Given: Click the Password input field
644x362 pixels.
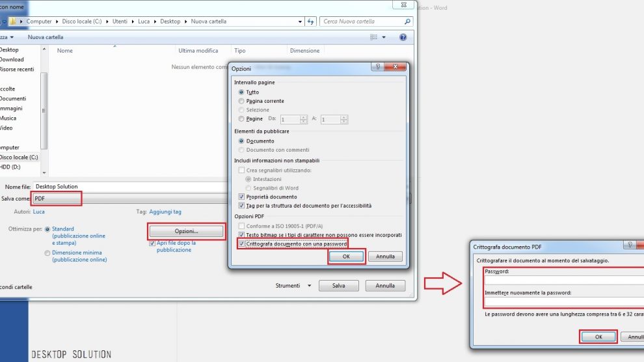Looking at the screenshot, I should click(x=565, y=280).
